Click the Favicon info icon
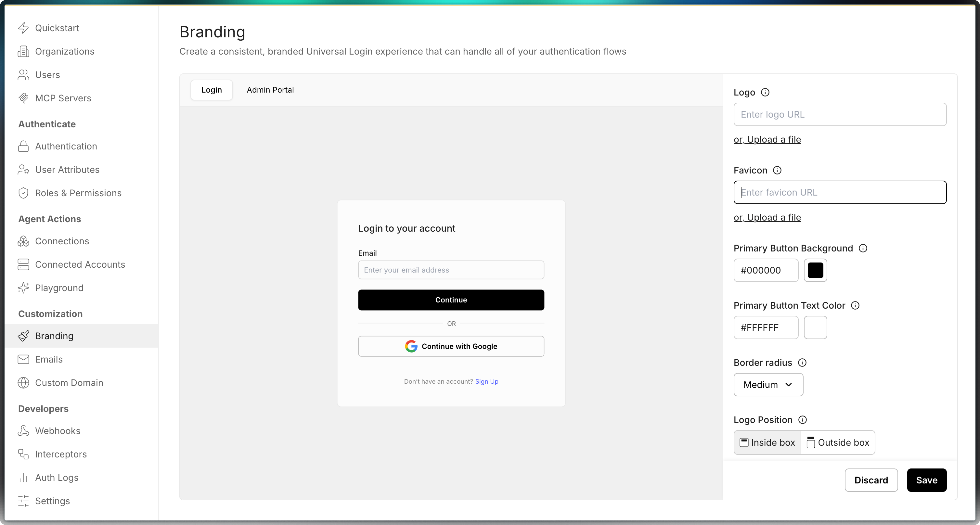Viewport: 980px width, 525px height. click(777, 171)
